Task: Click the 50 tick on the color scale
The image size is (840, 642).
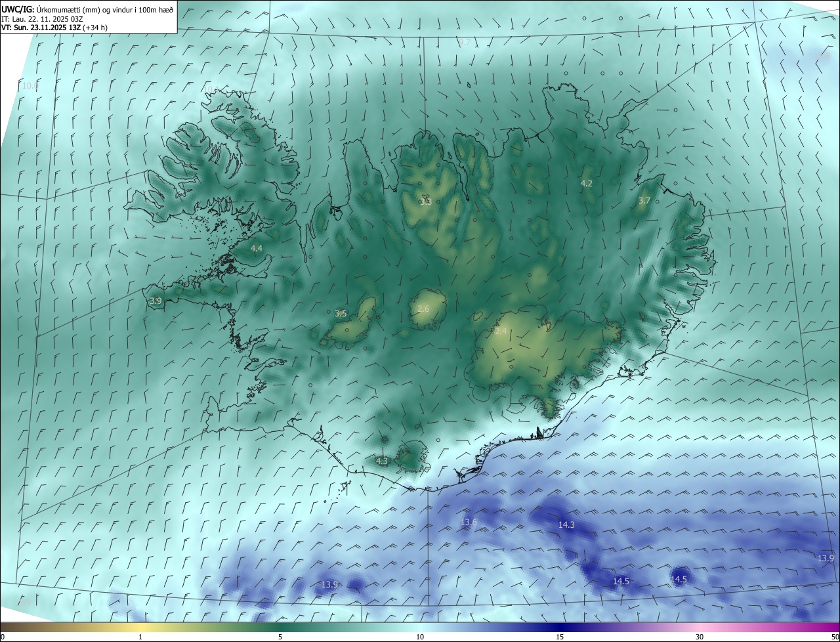Action: (834, 637)
